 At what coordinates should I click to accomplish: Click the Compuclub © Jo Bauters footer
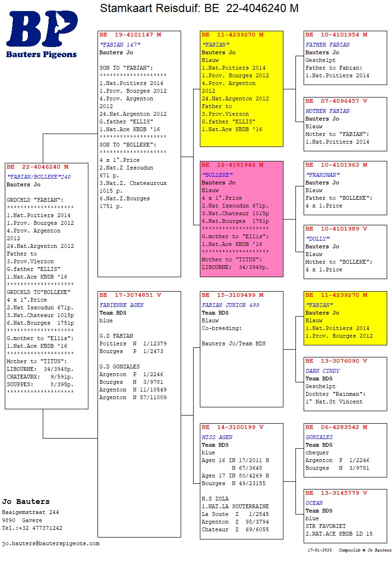tap(365, 550)
